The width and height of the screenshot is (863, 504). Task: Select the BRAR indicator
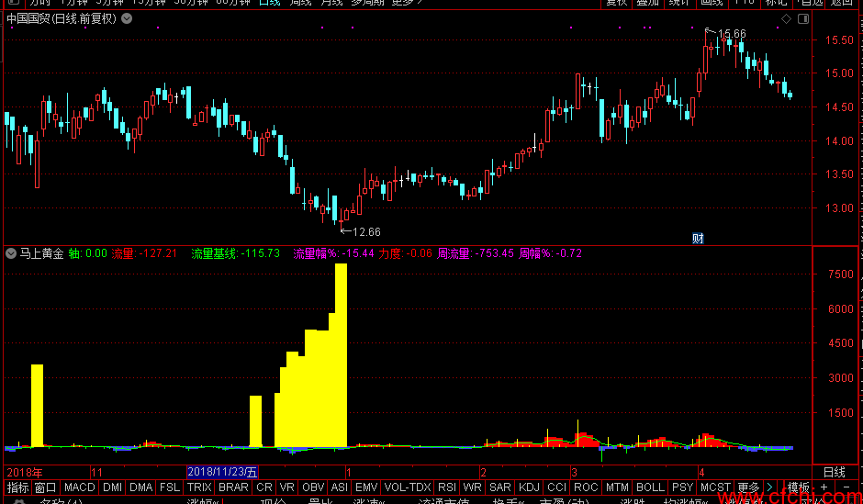click(x=233, y=487)
